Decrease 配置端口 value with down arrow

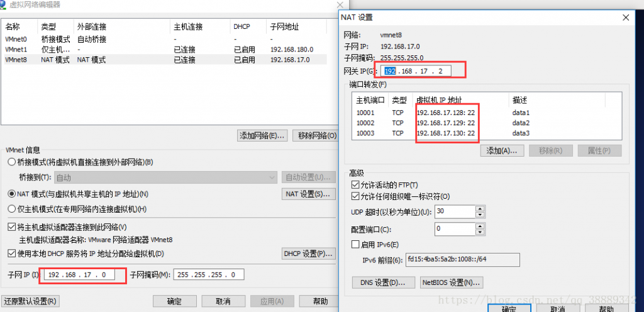pyautogui.click(x=480, y=231)
